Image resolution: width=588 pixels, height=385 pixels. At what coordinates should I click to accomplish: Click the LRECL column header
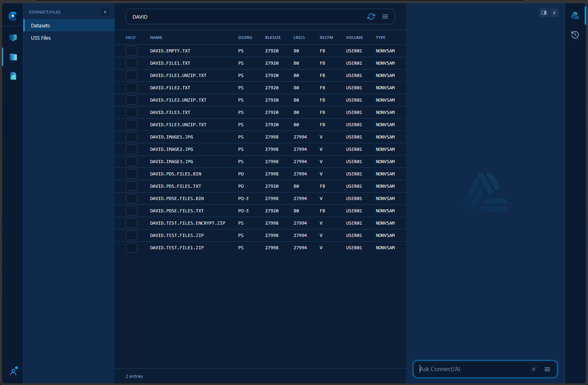coord(300,38)
